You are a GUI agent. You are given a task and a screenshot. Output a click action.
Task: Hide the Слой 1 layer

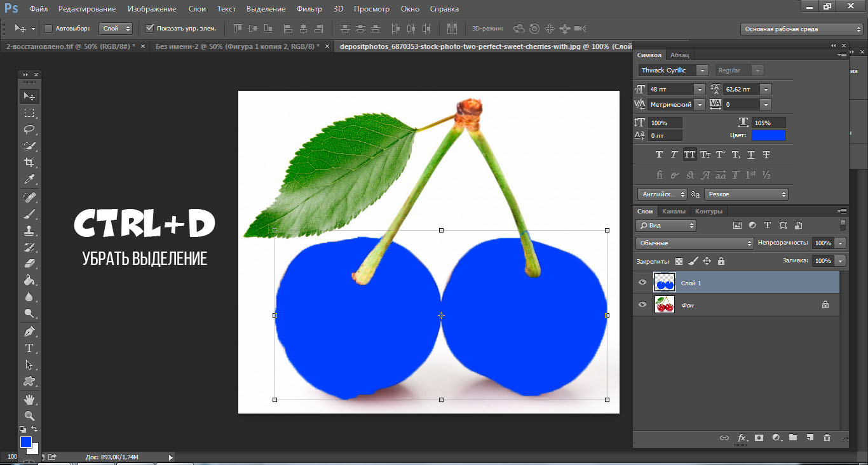(x=642, y=283)
